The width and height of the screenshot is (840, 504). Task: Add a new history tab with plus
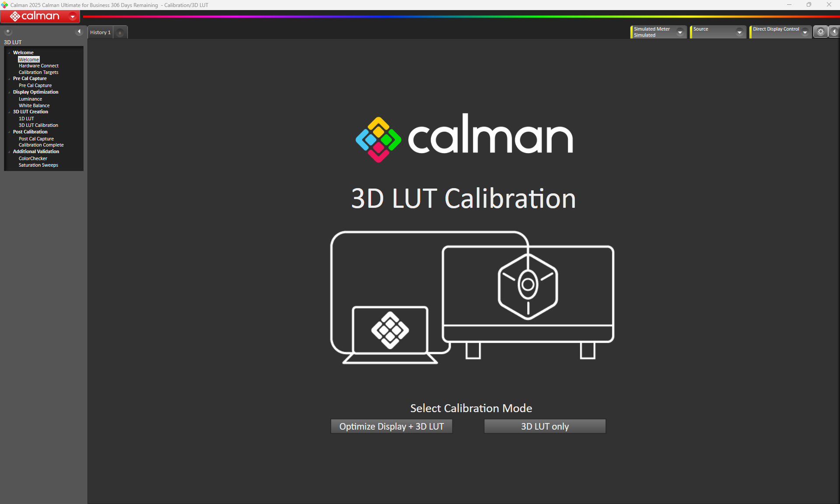(x=120, y=32)
